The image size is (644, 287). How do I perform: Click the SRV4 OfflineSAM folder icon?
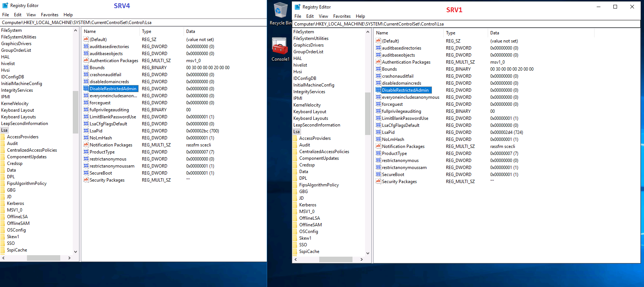pos(3,223)
